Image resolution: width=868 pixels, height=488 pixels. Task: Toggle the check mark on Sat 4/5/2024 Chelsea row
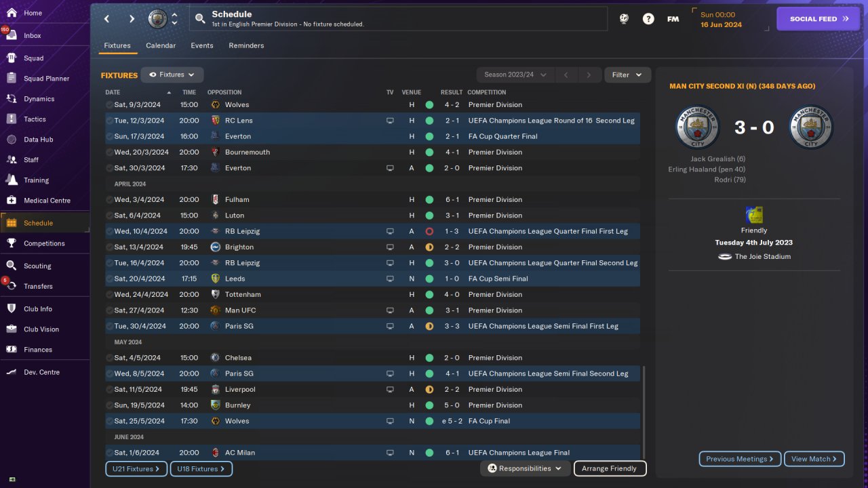click(109, 358)
